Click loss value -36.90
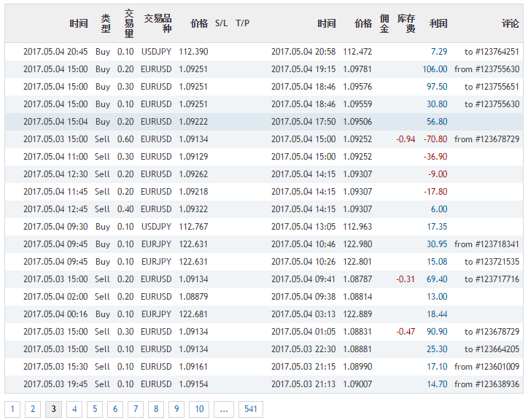The height and width of the screenshot is (420, 528). (435, 157)
